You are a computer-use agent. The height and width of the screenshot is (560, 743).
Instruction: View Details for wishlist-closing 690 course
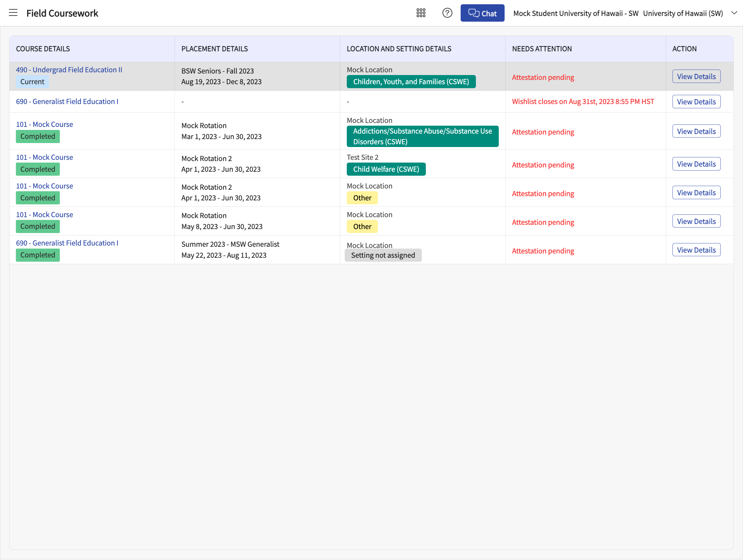[696, 102]
